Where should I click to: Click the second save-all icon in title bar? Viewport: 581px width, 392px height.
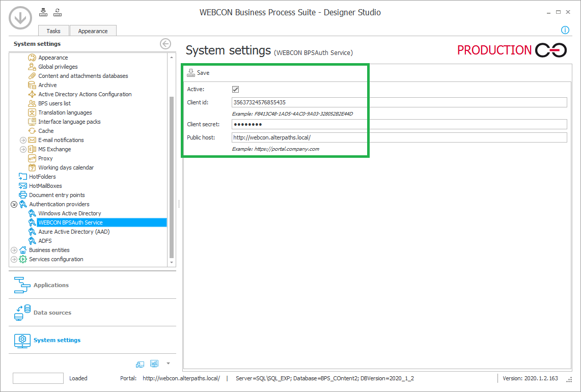[x=58, y=12]
